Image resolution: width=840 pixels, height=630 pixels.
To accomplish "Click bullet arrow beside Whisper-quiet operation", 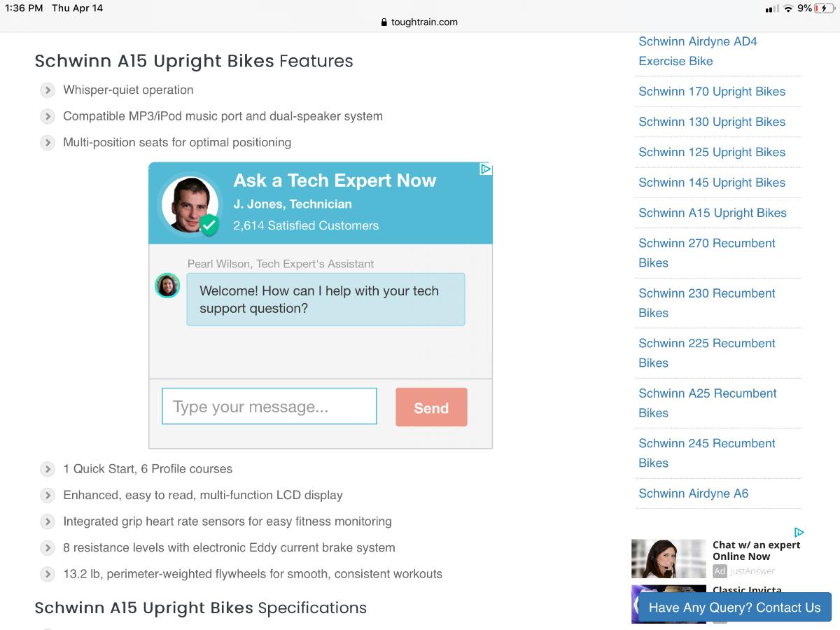I will click(x=48, y=90).
